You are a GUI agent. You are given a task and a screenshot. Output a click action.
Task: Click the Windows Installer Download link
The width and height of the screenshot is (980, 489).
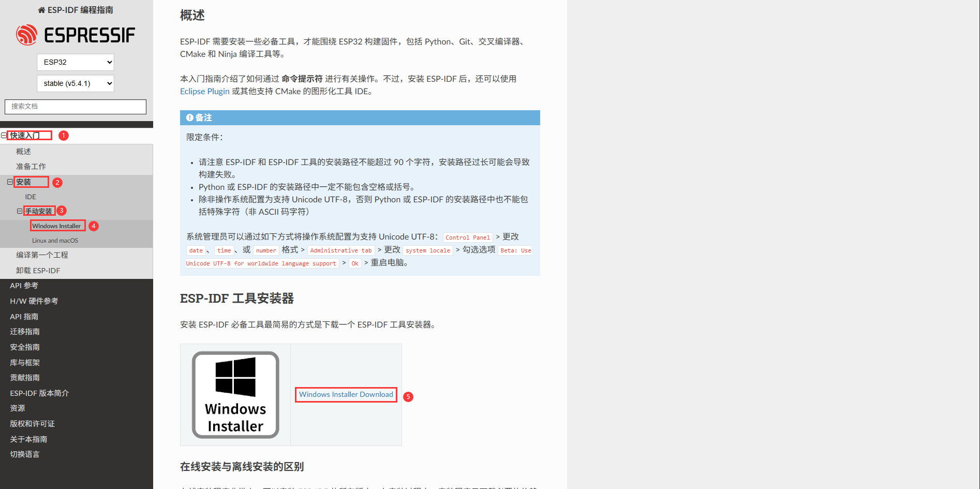[x=346, y=394]
